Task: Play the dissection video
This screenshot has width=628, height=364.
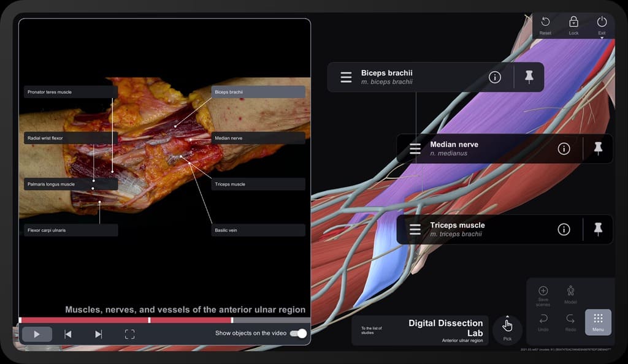Action: pos(36,334)
